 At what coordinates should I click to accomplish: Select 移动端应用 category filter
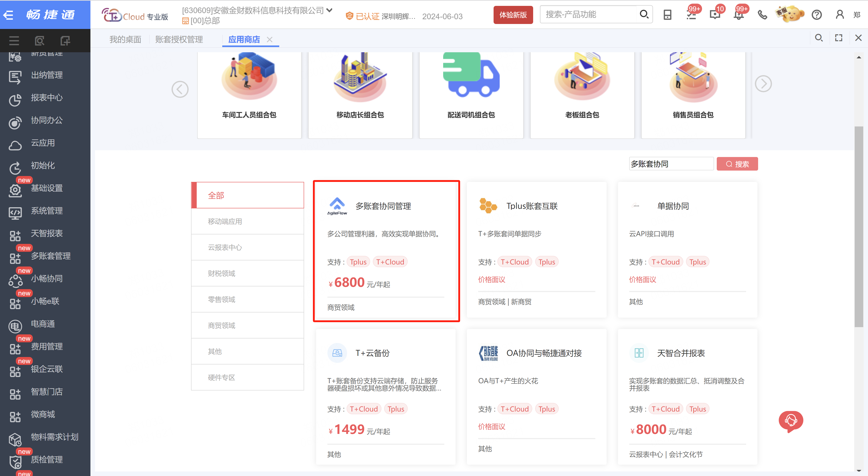248,221
